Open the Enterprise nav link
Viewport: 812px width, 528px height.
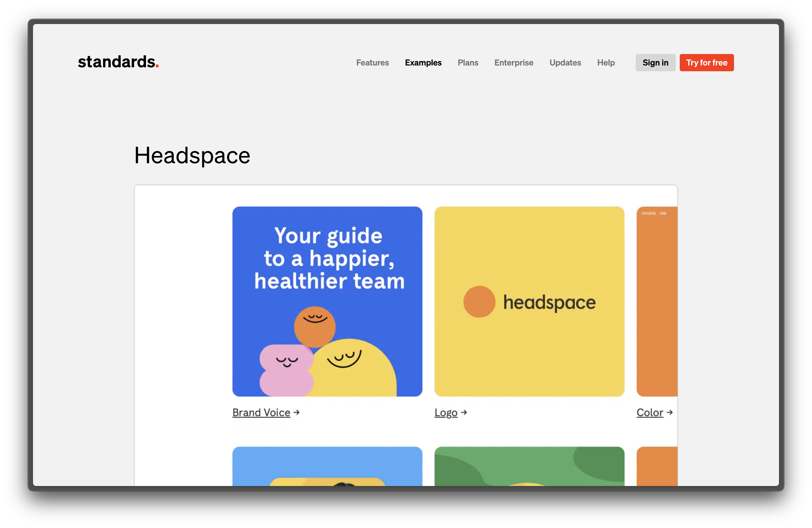click(x=513, y=63)
